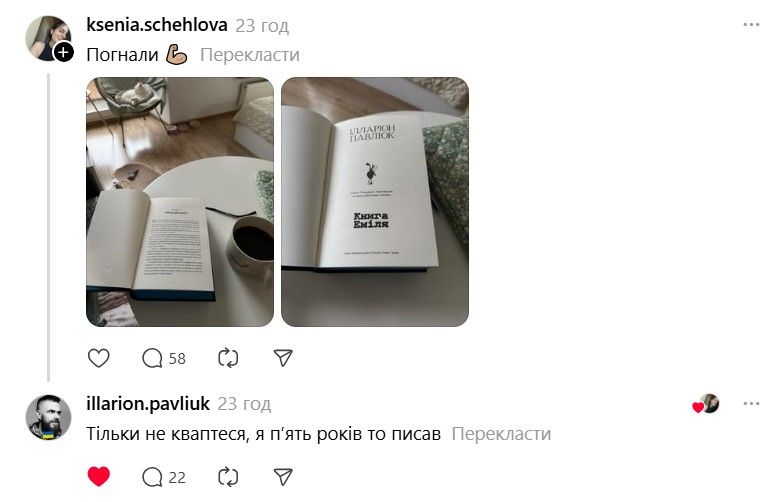
Task: Open comments on ksenia.schehlova's post
Action: tap(164, 358)
